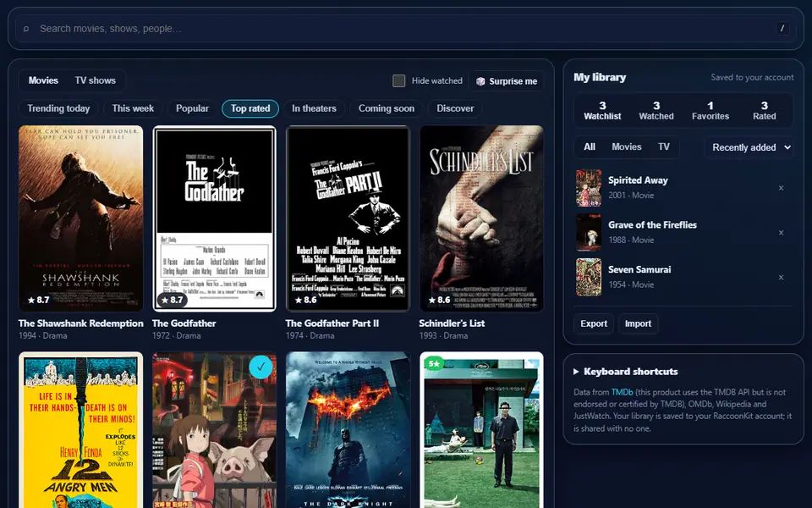Click 'Grave of the Fireflies' title in library
812x508 pixels.
[x=652, y=225]
